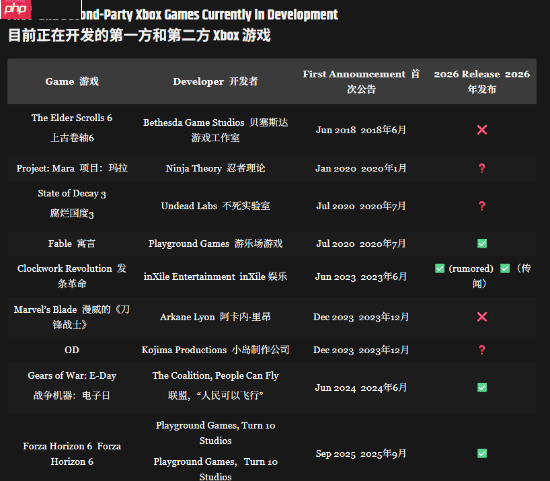Select 'Dec 2023' date in Marvel's Blade row

click(x=333, y=317)
